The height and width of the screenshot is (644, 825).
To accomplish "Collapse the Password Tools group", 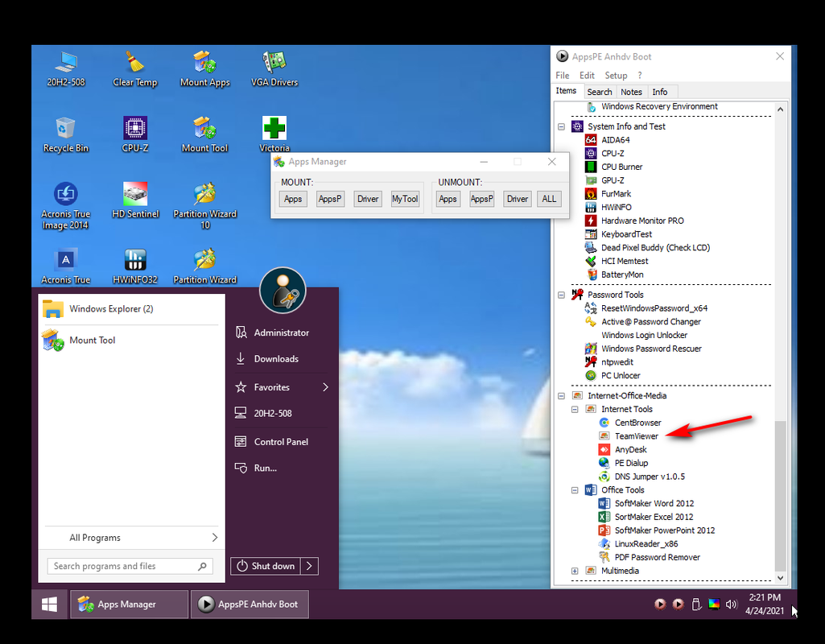I will click(561, 295).
